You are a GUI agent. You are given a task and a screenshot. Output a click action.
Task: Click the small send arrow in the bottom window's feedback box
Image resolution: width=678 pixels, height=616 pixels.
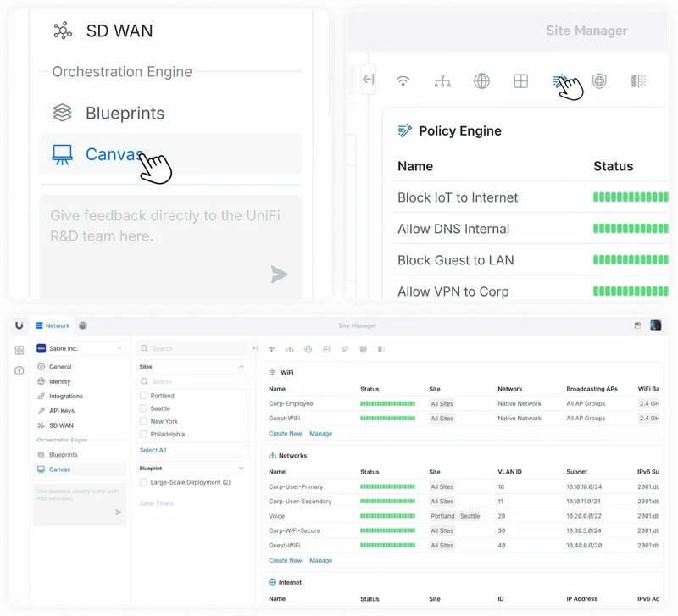[x=118, y=513]
